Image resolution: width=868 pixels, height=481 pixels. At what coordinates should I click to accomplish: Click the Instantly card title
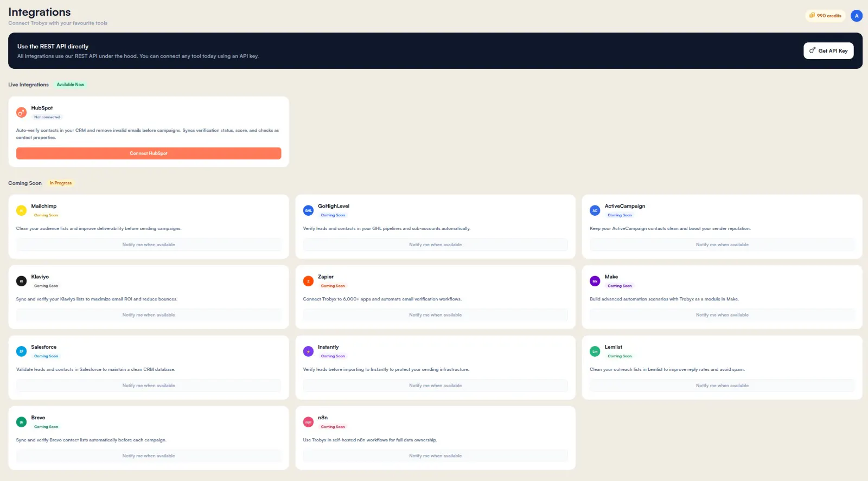click(328, 347)
